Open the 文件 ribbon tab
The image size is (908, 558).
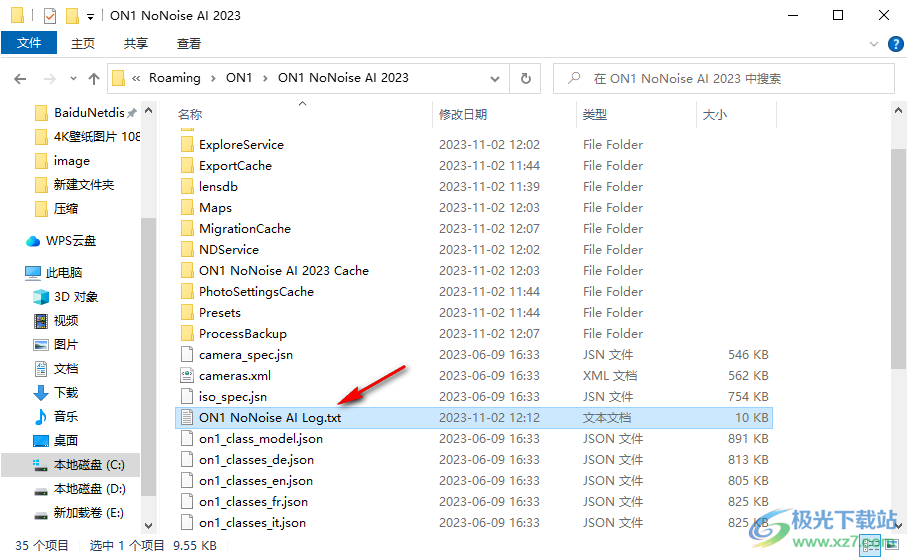(x=29, y=43)
